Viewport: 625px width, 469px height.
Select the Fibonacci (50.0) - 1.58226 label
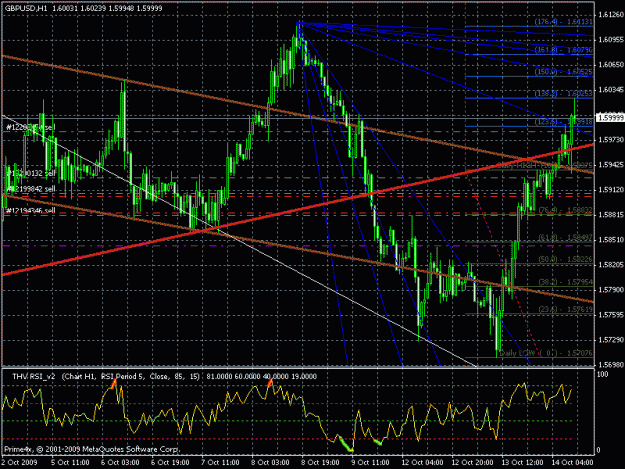click(x=565, y=259)
